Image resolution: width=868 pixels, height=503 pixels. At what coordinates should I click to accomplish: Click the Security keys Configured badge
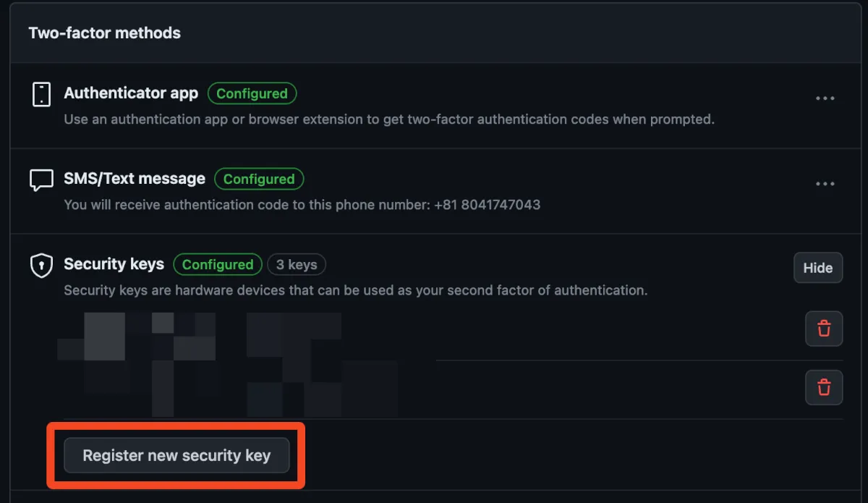(x=218, y=265)
